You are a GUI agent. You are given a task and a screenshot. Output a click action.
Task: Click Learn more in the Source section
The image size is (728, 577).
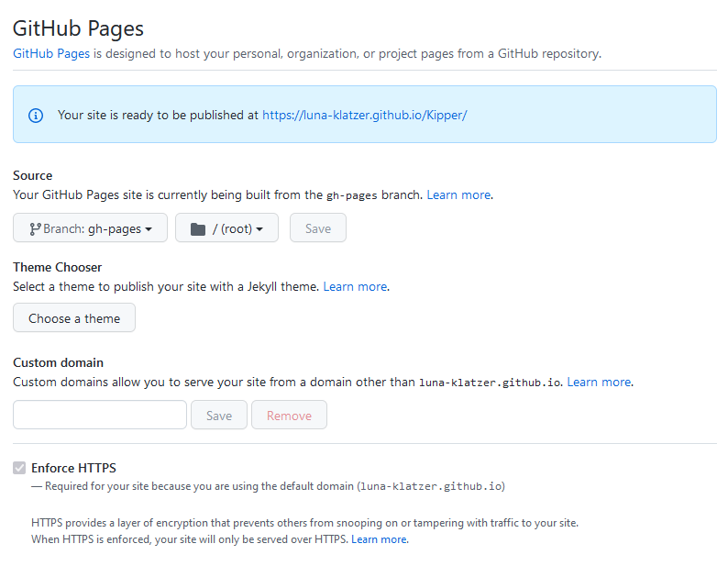click(x=458, y=194)
